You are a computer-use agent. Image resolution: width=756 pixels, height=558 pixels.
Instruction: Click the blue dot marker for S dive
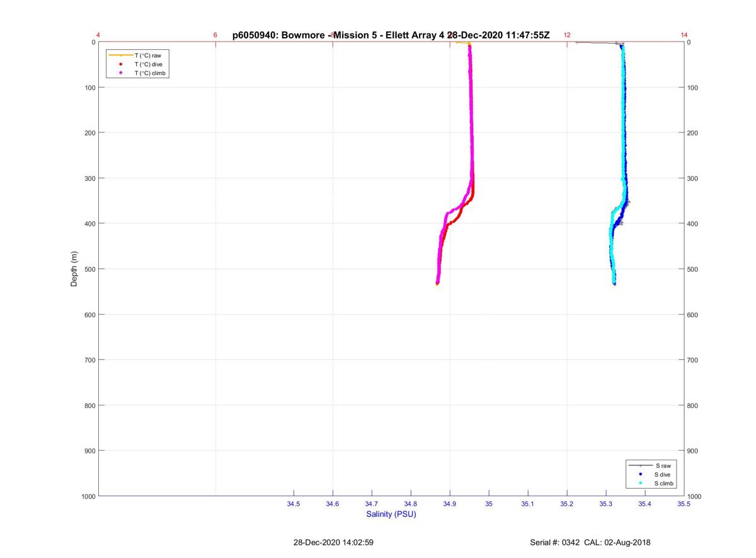pyautogui.click(x=641, y=474)
